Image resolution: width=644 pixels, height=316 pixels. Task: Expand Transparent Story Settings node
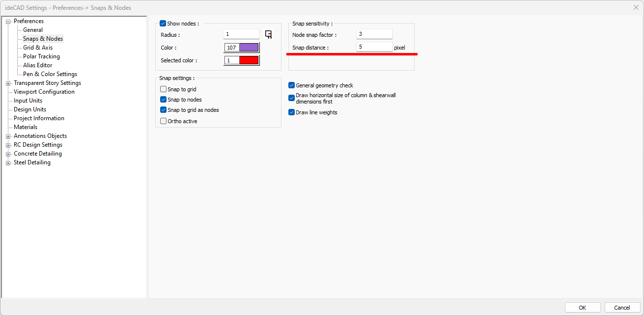point(8,83)
